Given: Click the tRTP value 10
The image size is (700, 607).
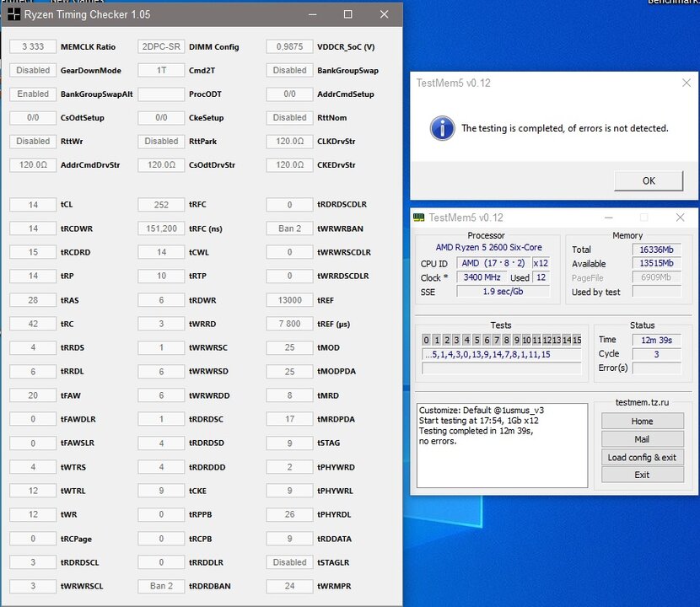Looking at the screenshot, I should click(161, 276).
